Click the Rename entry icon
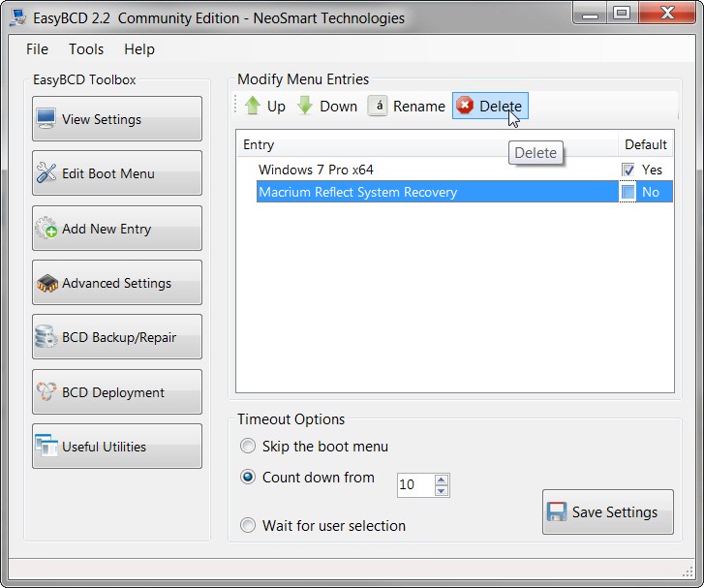704x588 pixels. 378,106
